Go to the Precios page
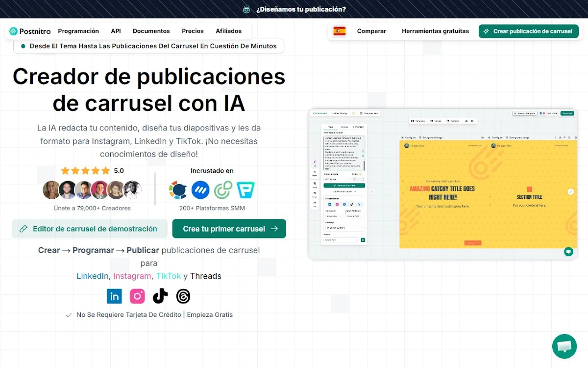This screenshot has width=588, height=368. (193, 31)
